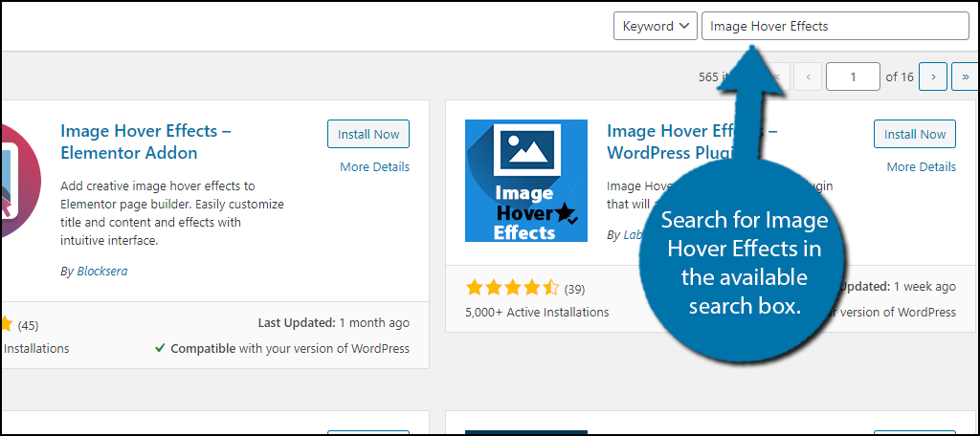Viewport: 980px width, 436px height.
Task: Click the current page number field
Action: point(853,77)
